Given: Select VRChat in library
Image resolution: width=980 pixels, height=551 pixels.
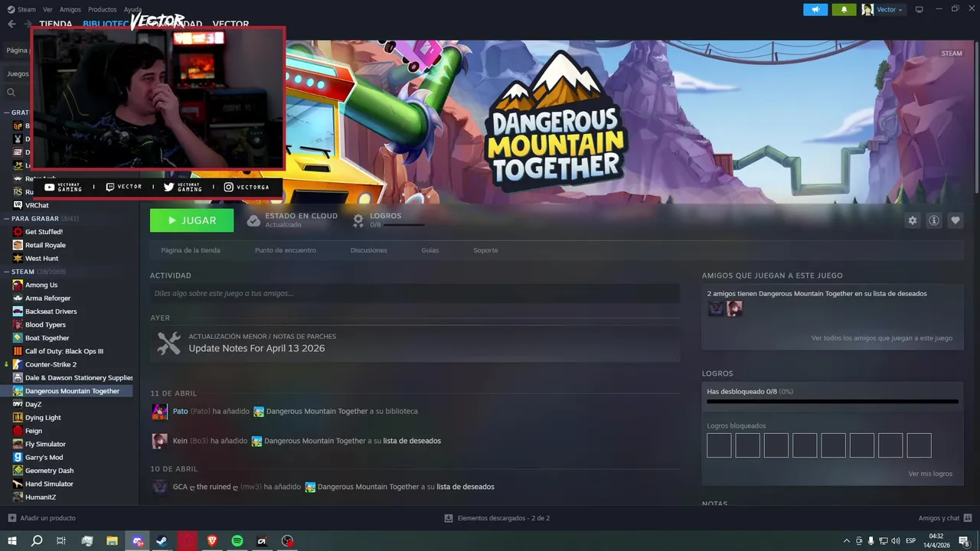Looking at the screenshot, I should [37, 205].
